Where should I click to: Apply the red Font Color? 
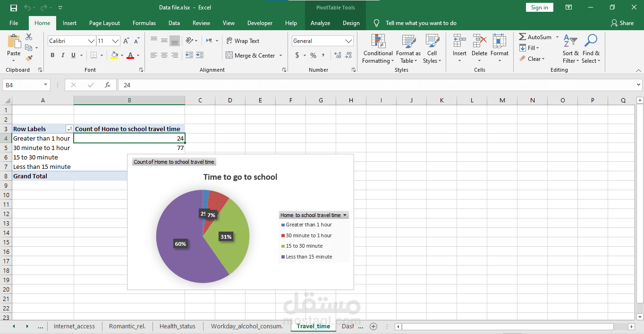coord(130,55)
